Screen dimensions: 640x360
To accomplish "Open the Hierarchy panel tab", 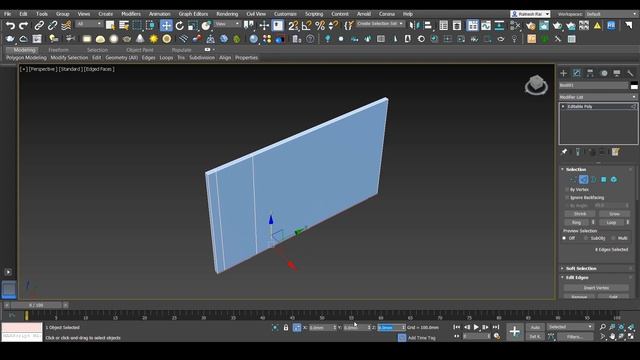I will [x=590, y=73].
